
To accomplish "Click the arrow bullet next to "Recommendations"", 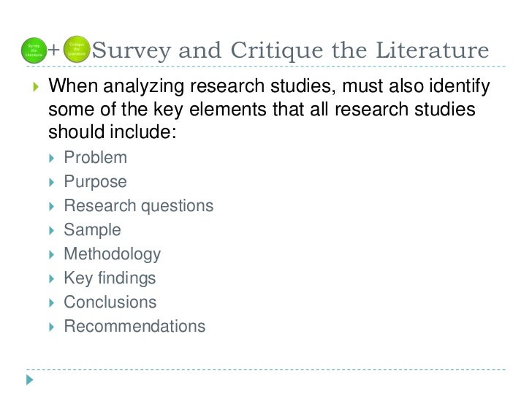I will click(x=50, y=327).
